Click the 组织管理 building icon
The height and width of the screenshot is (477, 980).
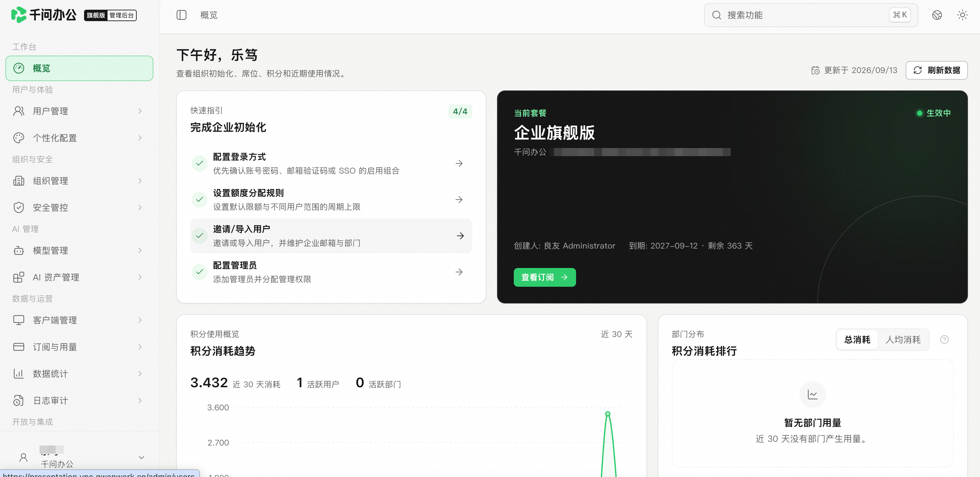[x=19, y=181]
